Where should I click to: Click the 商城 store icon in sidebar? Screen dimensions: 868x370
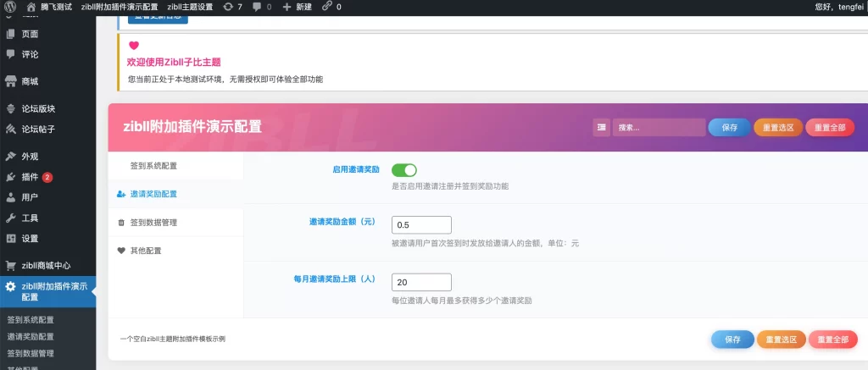[10, 81]
